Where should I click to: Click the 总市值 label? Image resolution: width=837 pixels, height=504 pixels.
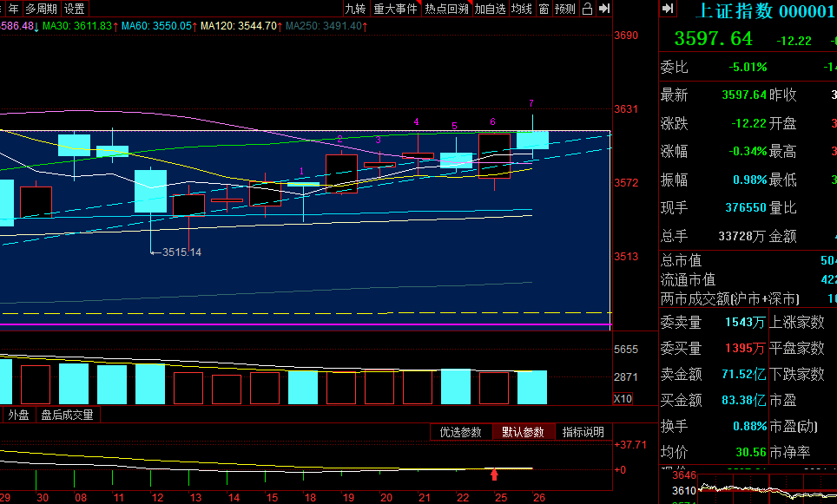coord(681,260)
